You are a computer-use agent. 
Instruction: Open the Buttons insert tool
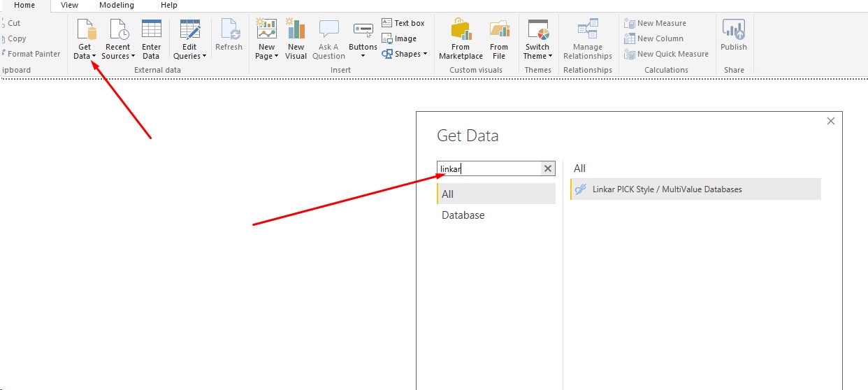click(363, 39)
